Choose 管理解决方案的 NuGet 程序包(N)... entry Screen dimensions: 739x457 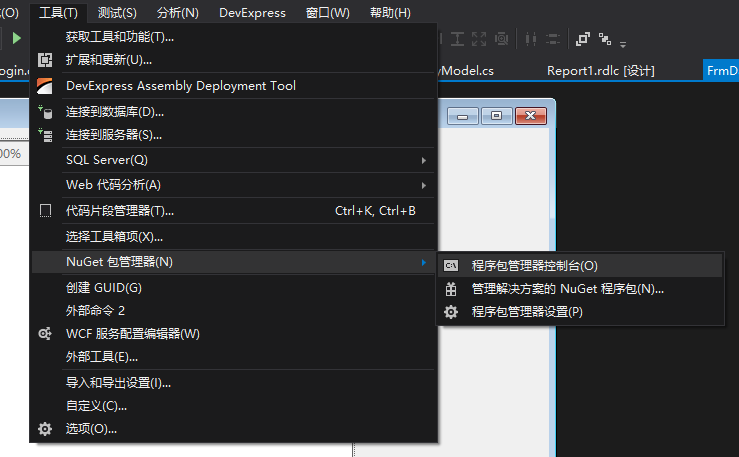(x=580, y=289)
